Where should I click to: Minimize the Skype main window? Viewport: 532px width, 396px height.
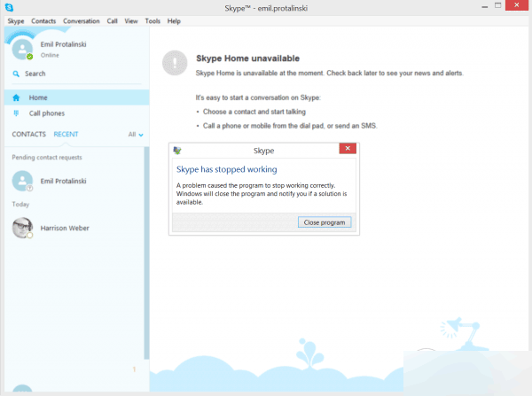coord(484,6)
